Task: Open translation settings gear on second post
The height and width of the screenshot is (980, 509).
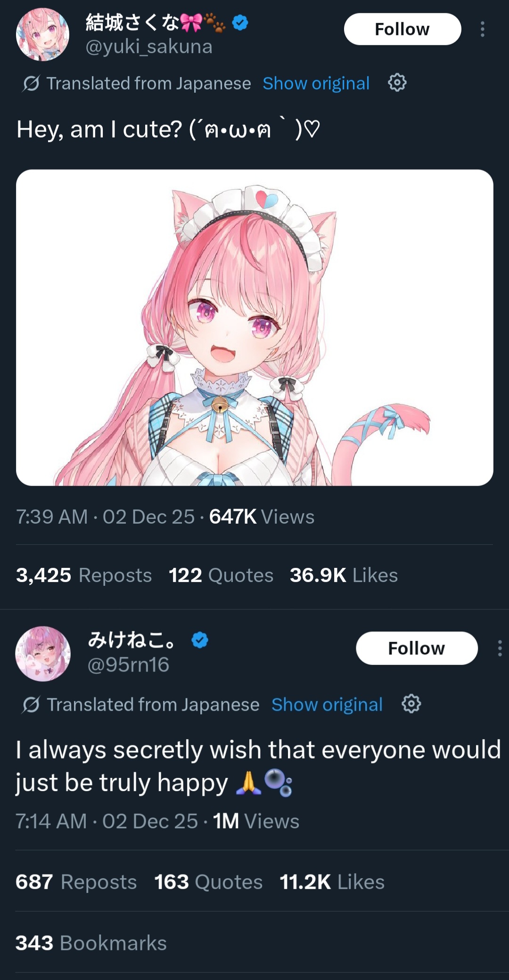Action: 411,704
